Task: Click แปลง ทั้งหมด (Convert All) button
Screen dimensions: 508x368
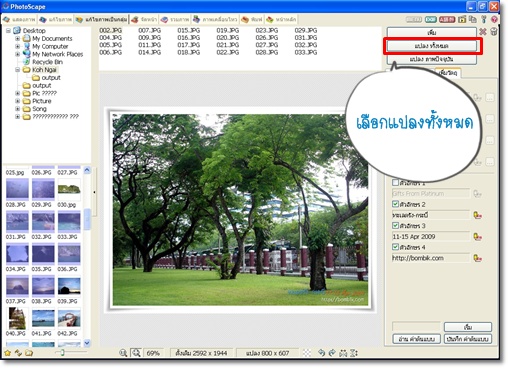Action: click(431, 46)
